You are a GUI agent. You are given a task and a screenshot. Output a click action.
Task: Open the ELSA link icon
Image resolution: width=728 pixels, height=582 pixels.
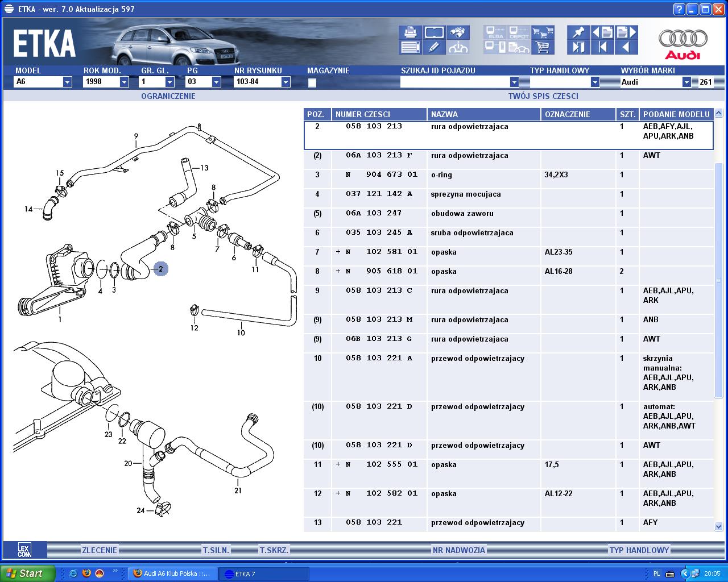(495, 32)
